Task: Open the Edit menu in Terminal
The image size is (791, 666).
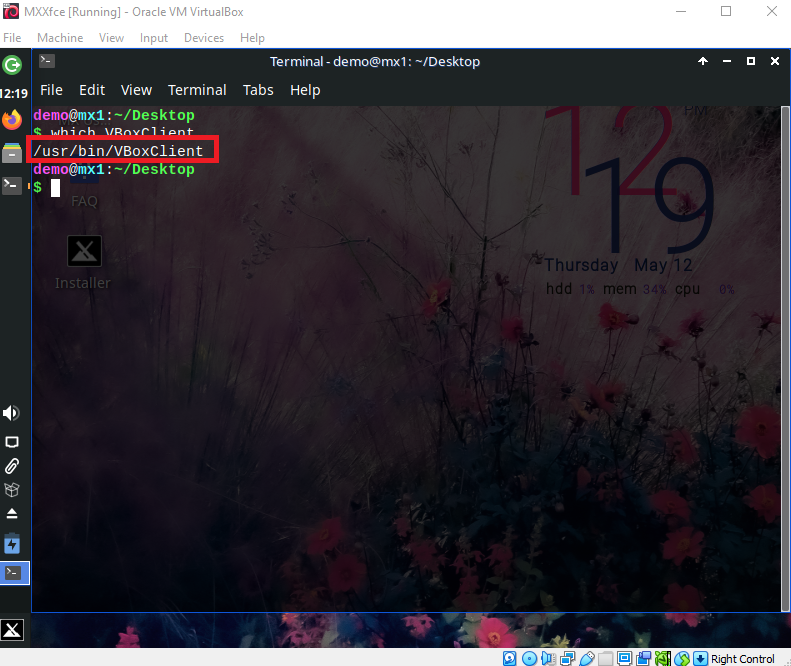Action: [92, 90]
